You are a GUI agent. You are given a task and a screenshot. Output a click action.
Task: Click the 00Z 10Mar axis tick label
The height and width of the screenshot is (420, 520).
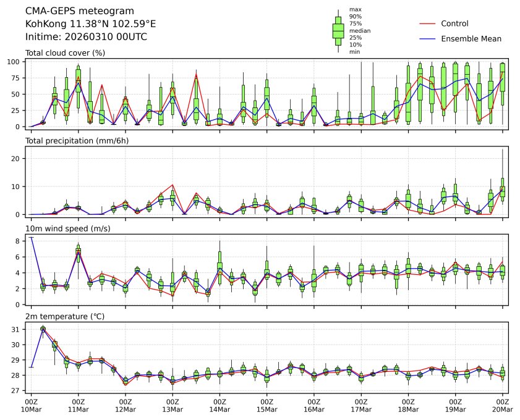point(31,405)
